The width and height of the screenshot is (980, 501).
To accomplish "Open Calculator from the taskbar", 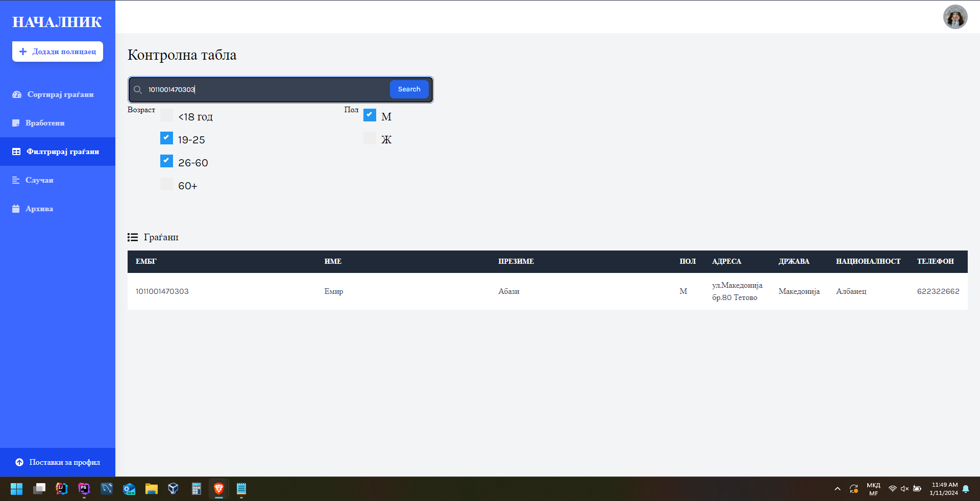I will tap(197, 489).
